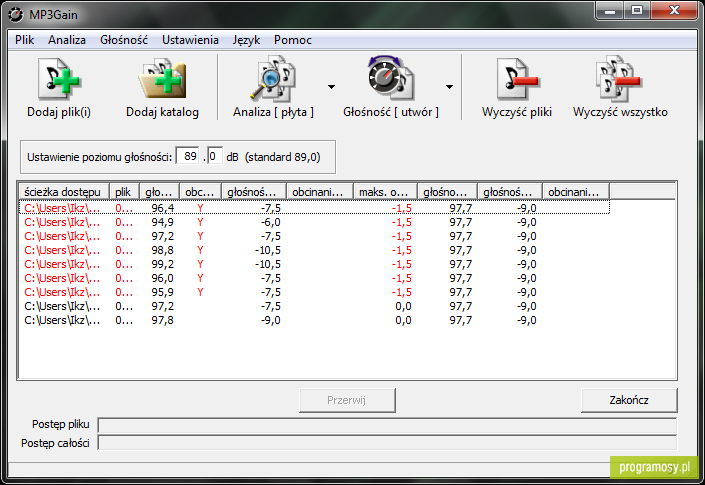The height and width of the screenshot is (485, 705).
Task: Apply Głośność [ utwór ] dial icon
Action: point(390,78)
